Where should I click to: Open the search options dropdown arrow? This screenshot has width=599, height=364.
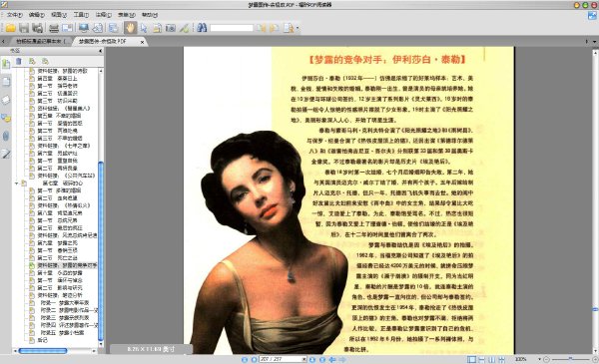pyautogui.click(x=298, y=28)
